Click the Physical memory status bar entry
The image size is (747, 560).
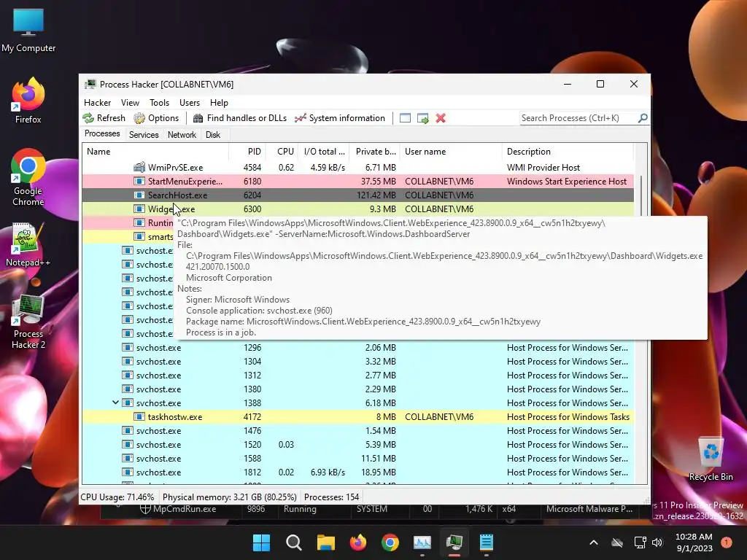[x=230, y=497]
